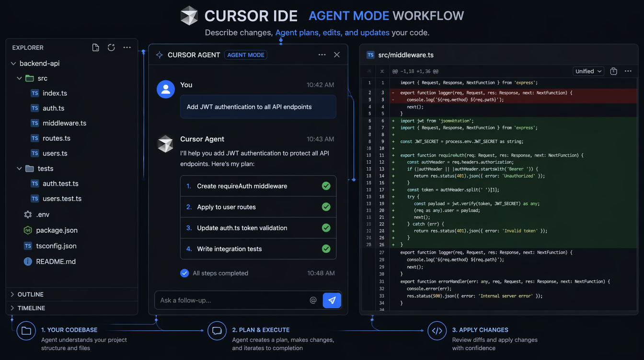Collapse the src folder
The image size is (644, 360).
point(19,78)
